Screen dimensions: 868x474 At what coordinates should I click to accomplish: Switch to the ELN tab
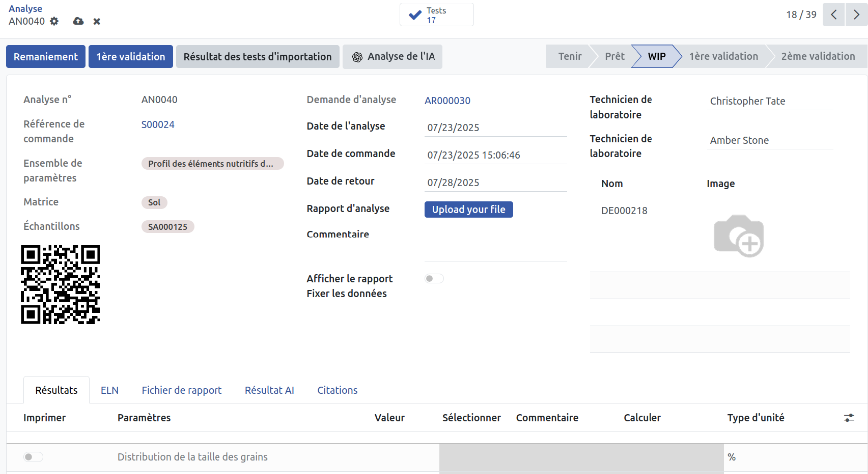click(x=110, y=390)
